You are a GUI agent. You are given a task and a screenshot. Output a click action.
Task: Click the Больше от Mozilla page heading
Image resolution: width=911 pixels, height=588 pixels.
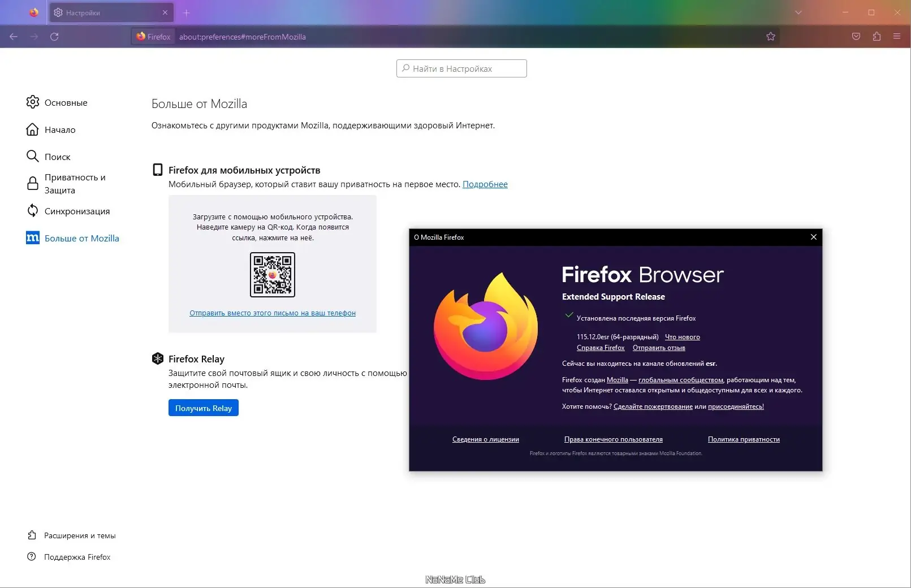[x=199, y=104]
